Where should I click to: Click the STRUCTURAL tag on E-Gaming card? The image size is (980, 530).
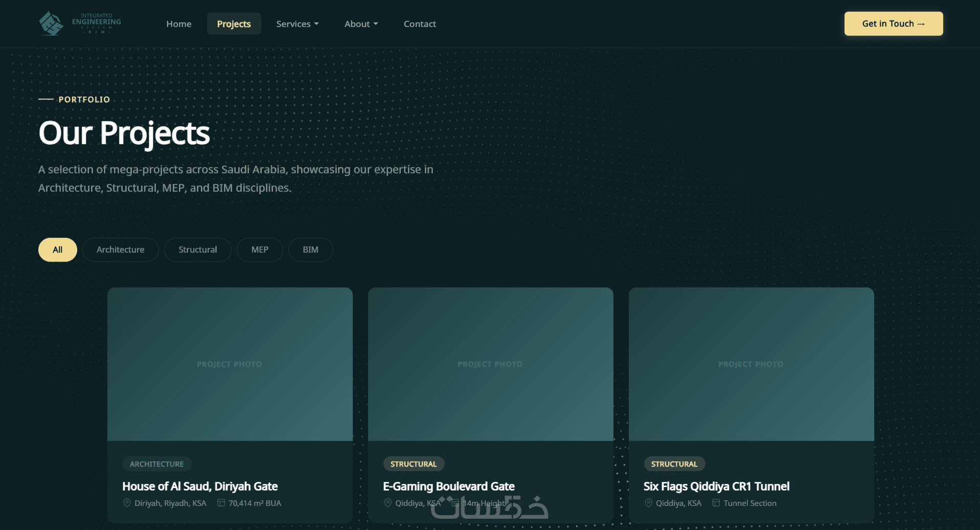(414, 464)
